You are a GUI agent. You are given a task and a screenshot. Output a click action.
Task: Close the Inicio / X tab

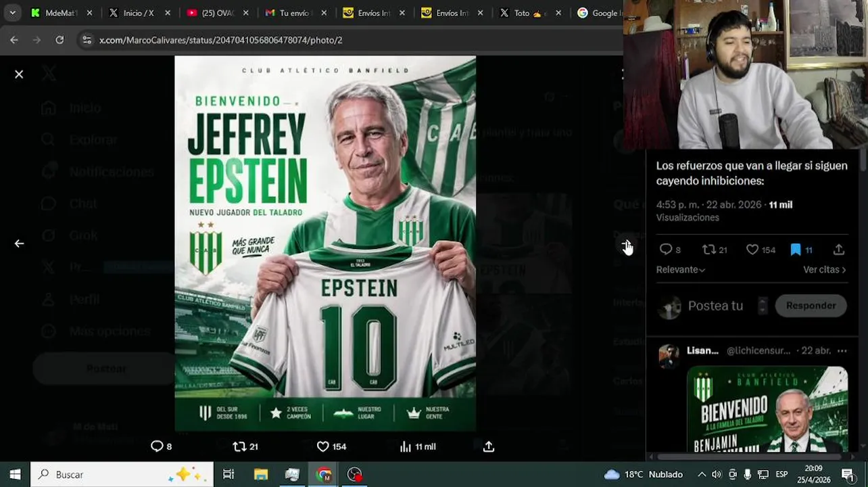click(168, 13)
